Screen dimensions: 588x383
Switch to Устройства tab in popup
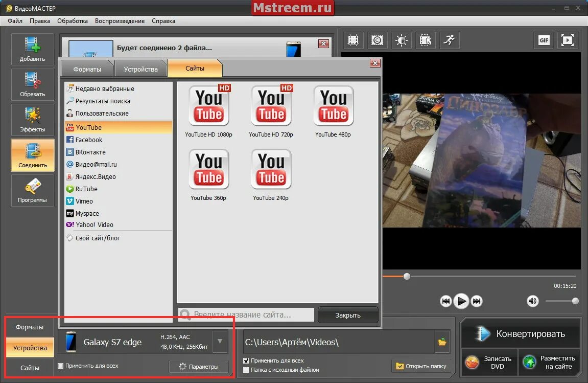click(x=140, y=69)
